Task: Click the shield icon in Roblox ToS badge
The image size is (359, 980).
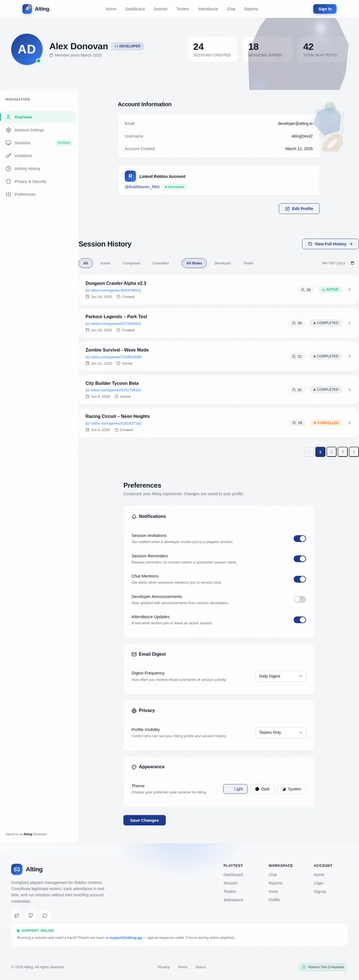Action: (304, 967)
